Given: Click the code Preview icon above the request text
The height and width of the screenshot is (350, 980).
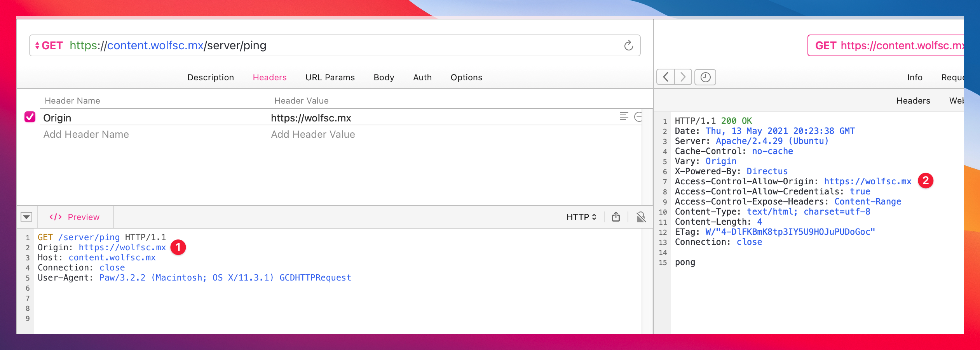Looking at the screenshot, I should pyautogui.click(x=56, y=217).
